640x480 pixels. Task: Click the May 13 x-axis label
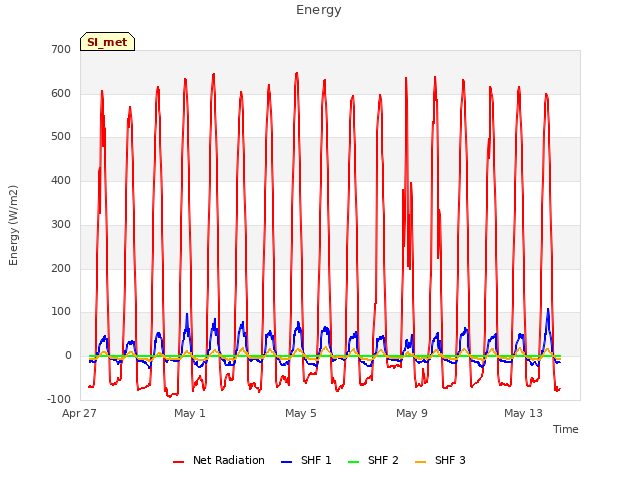click(523, 413)
